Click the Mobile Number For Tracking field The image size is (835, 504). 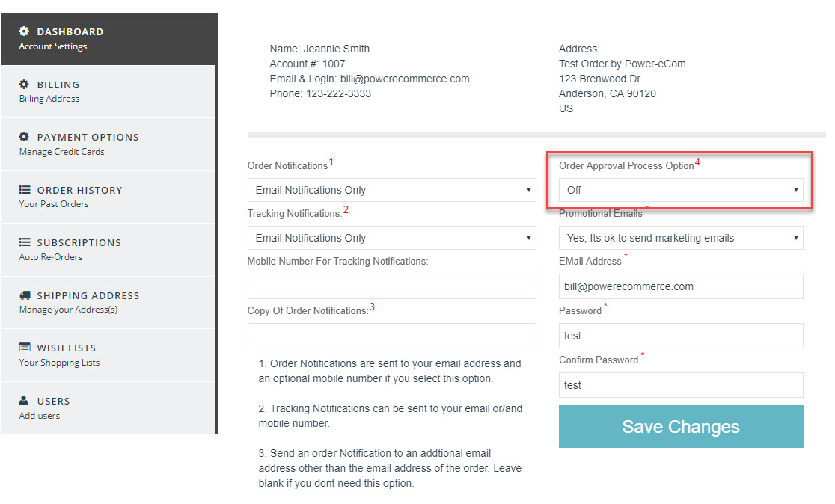[391, 286]
